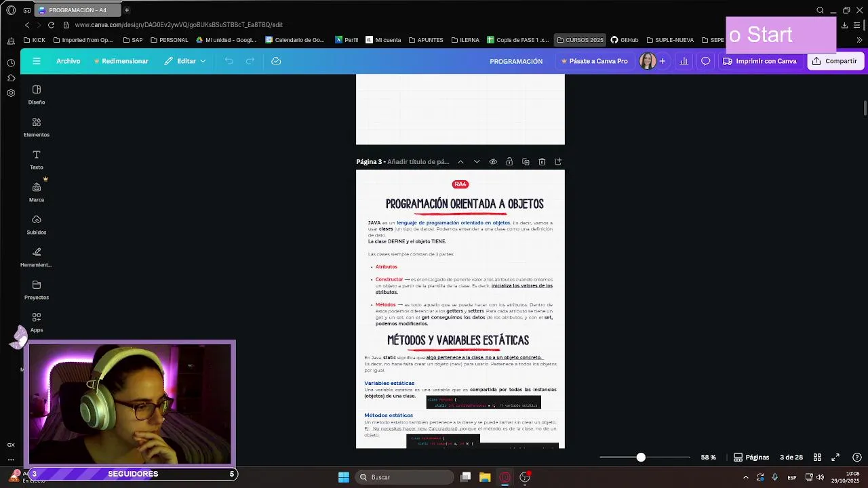Open the SAP bookmark folder
Image resolution: width=868 pixels, height=488 pixels.
[x=132, y=40]
